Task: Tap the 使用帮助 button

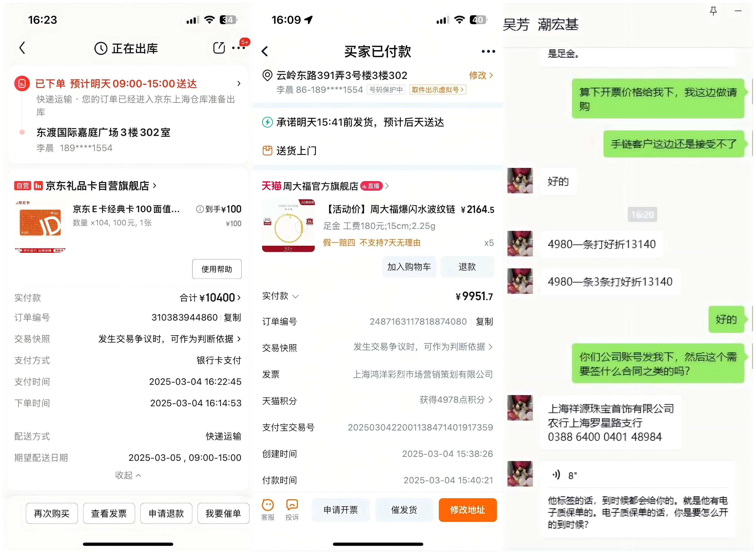Action: click(217, 269)
